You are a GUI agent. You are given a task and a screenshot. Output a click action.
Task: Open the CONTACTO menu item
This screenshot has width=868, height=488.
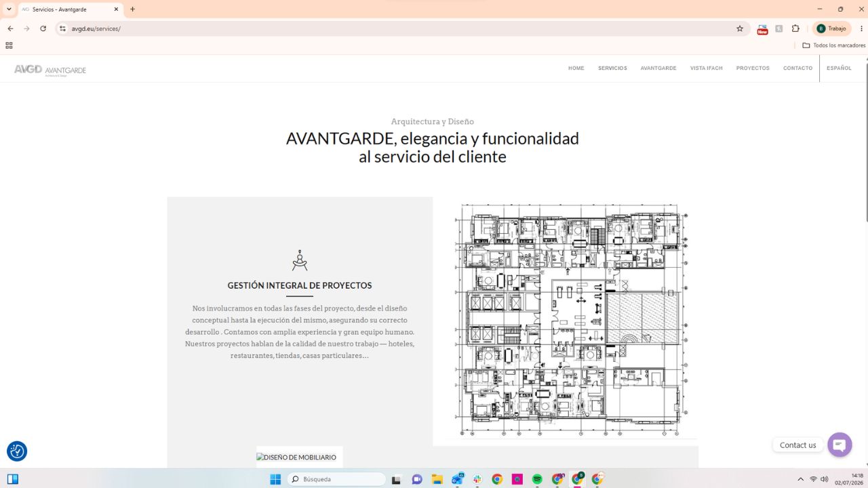click(797, 68)
